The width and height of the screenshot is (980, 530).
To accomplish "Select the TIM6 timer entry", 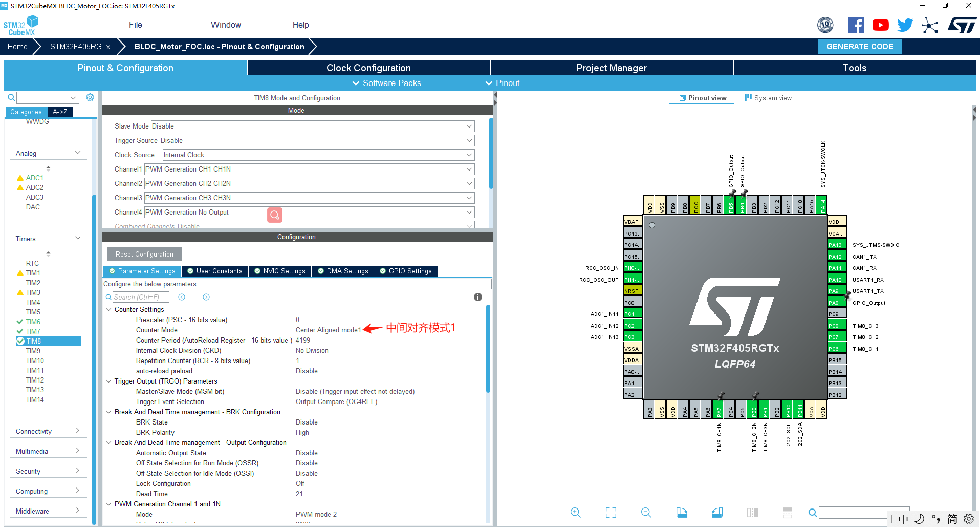I will click(33, 322).
